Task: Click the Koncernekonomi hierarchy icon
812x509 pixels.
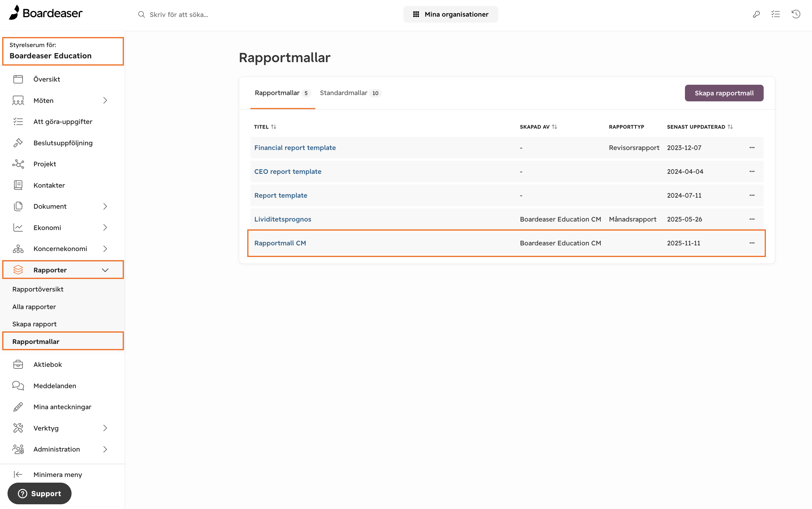Action: click(18, 249)
